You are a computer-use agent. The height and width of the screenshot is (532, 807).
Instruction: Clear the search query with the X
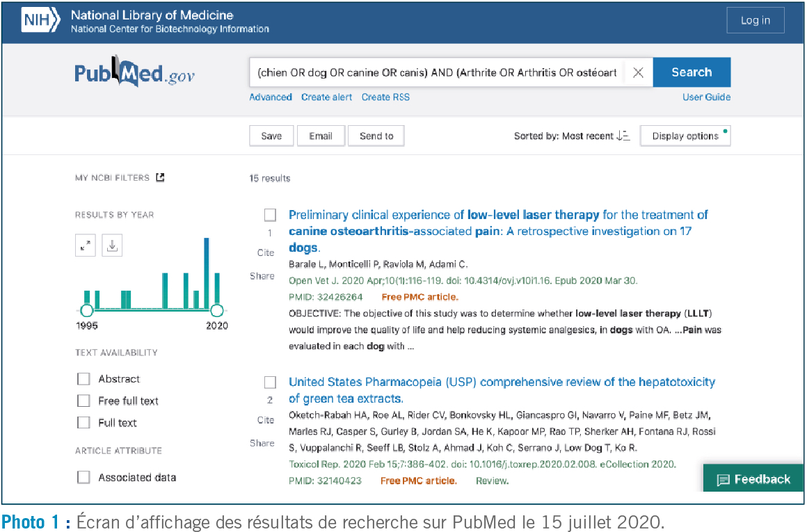[x=638, y=72]
